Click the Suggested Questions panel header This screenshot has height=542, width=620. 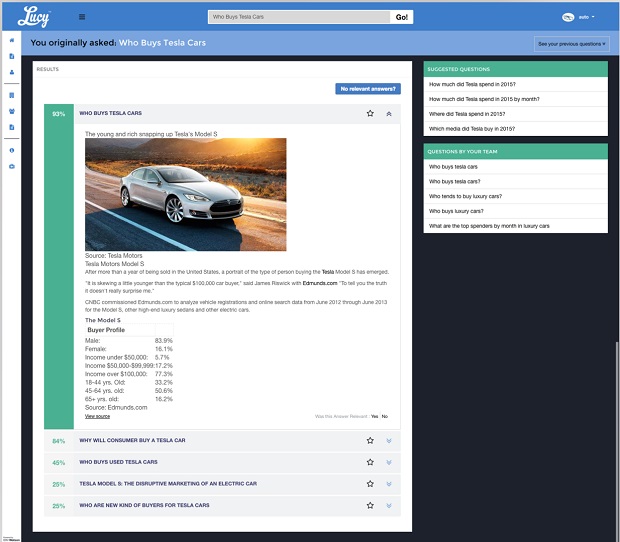(516, 69)
